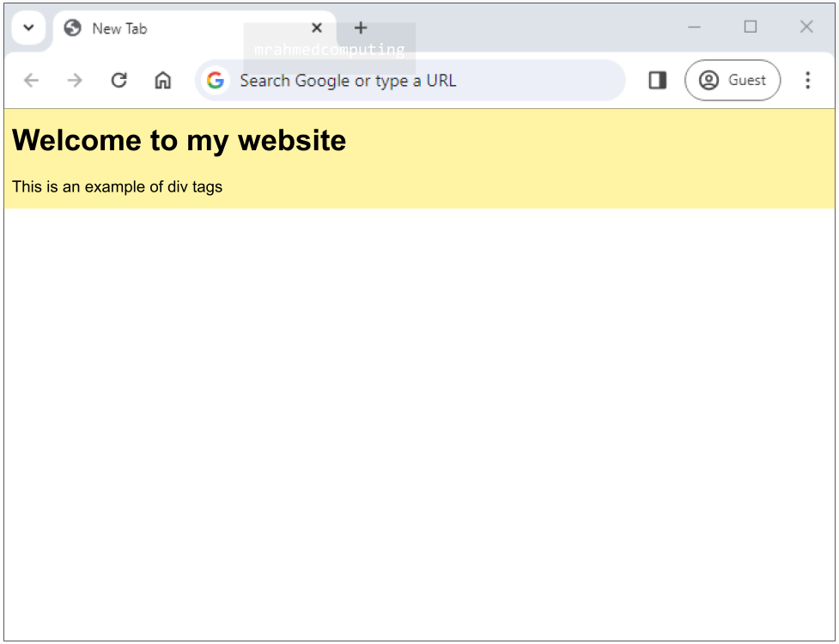Go to the home page icon
839x644 pixels.
coord(162,80)
